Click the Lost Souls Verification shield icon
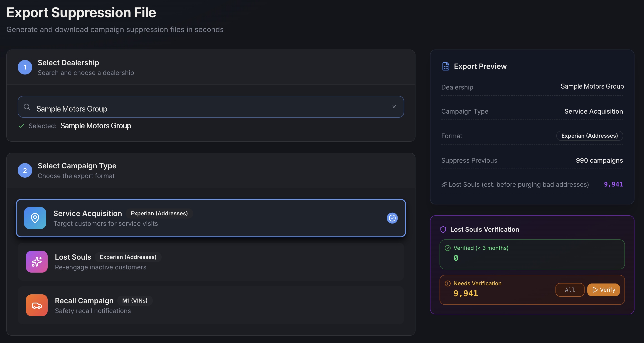This screenshot has width=644, height=343. click(443, 229)
